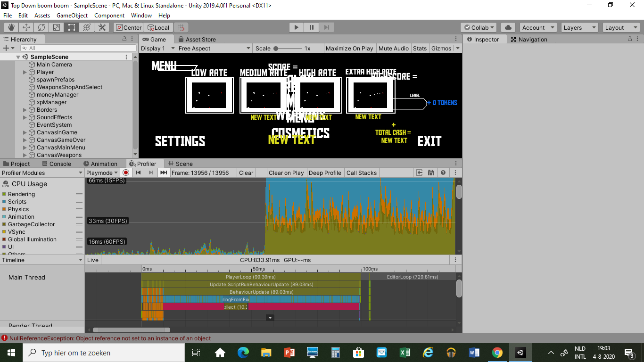
Task: Expand the SoundEffects object
Action: [x=25, y=117]
